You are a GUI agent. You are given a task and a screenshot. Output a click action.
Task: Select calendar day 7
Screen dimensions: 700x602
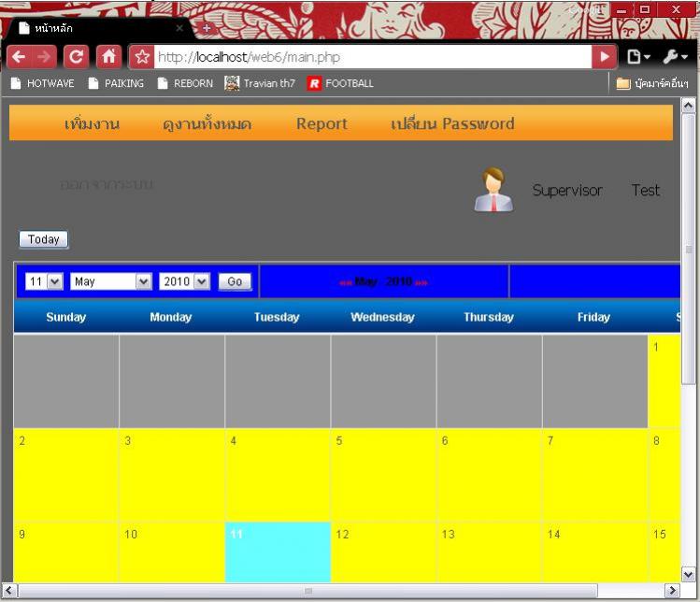click(595, 474)
